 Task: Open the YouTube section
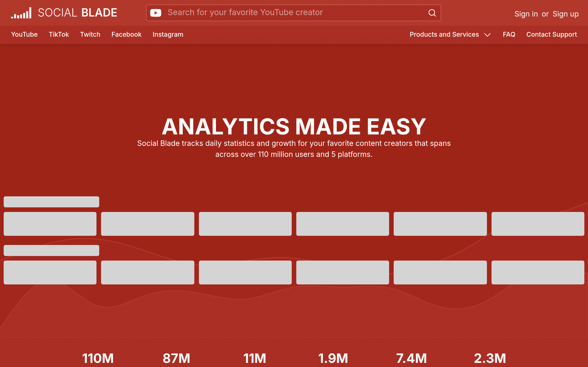pyautogui.click(x=24, y=34)
